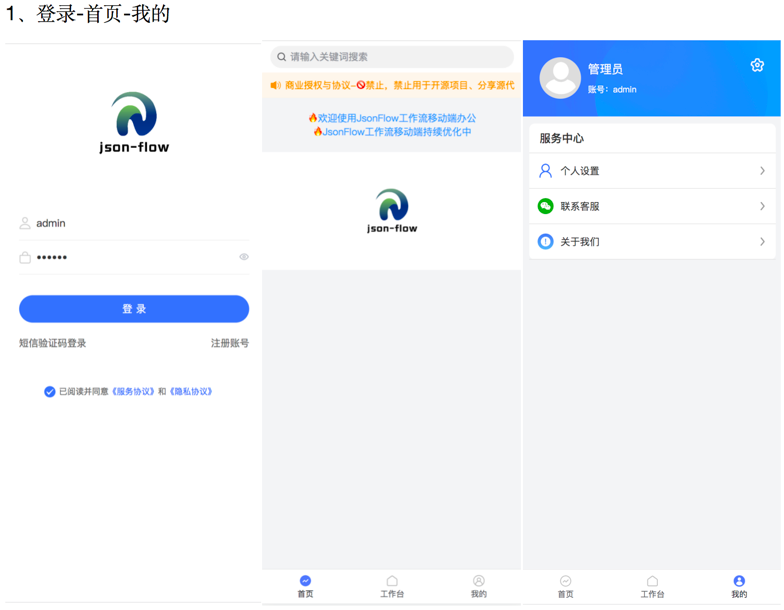Switch to 工作台 tab on home screen
The height and width of the screenshot is (610, 784).
392,586
